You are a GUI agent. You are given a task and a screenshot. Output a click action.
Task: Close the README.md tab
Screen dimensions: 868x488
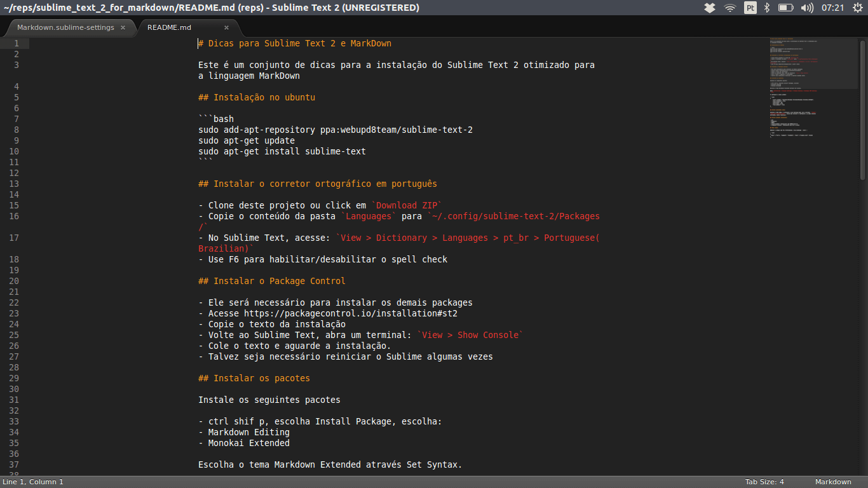tap(226, 27)
